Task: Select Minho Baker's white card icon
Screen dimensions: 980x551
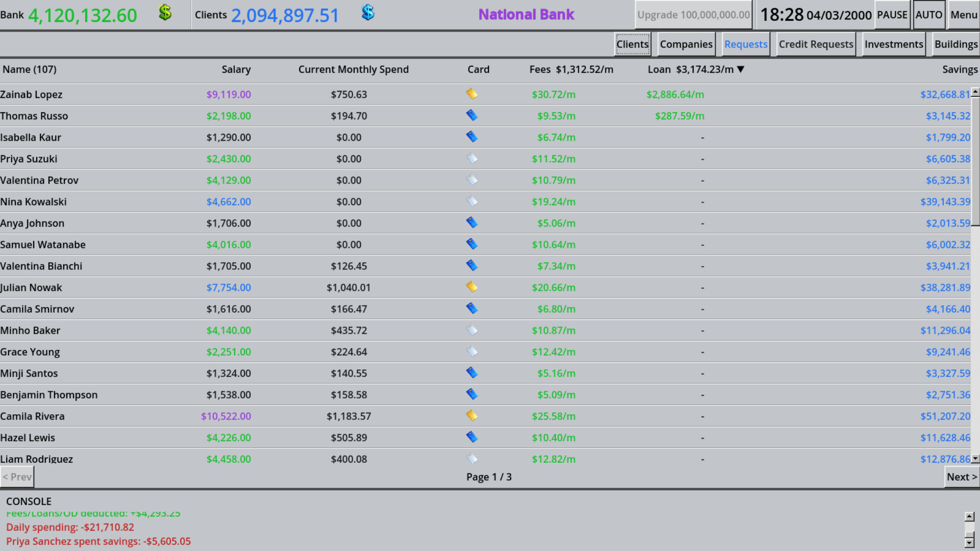Action: 472,330
